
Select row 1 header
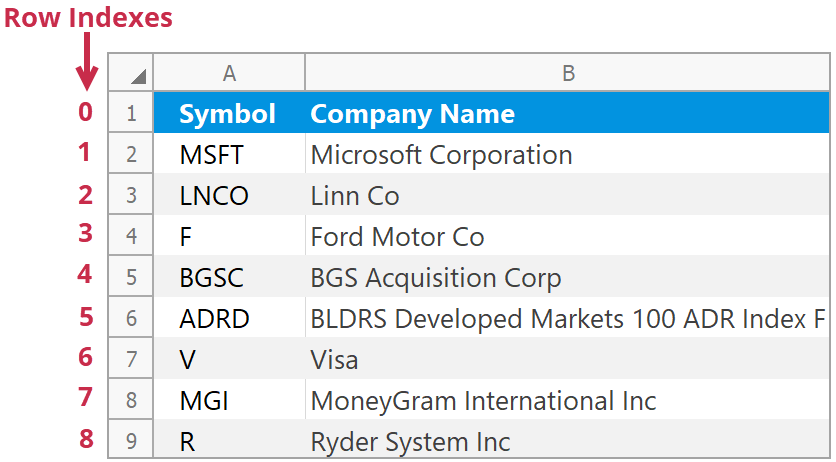click(x=131, y=114)
